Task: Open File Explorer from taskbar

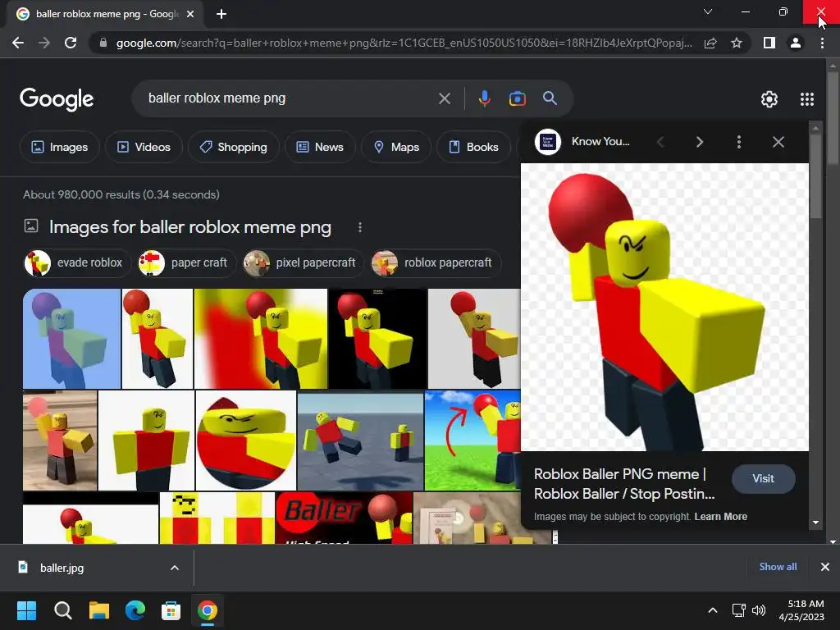Action: click(99, 610)
